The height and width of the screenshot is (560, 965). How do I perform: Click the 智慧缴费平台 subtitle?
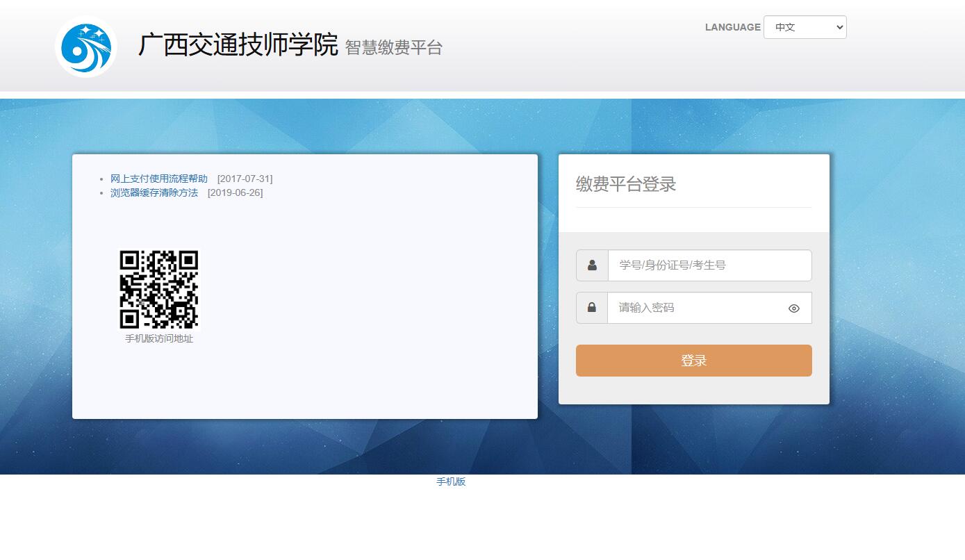(394, 48)
